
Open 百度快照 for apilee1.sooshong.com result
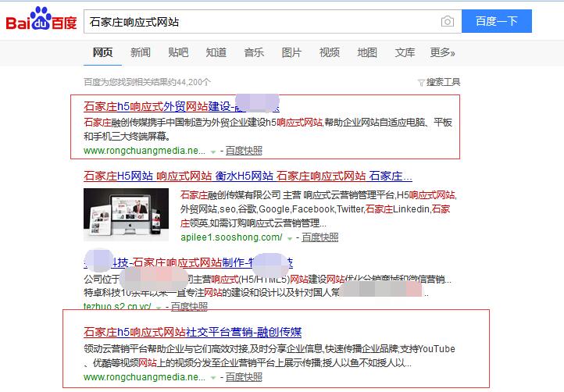320,237
